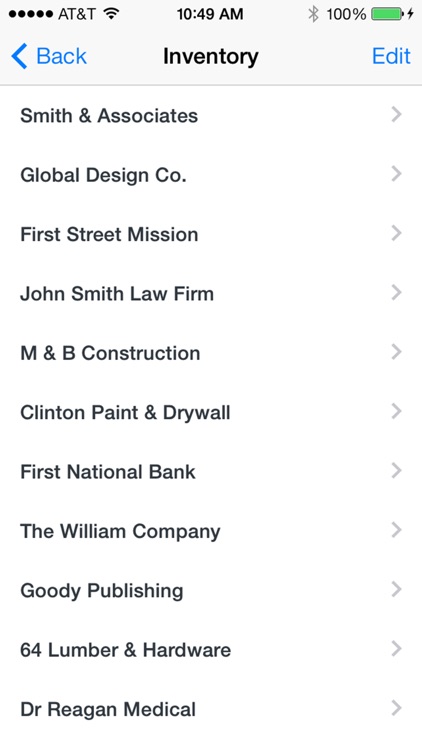
Task: Tap the Bluetooth status icon
Action: pyautogui.click(x=313, y=14)
